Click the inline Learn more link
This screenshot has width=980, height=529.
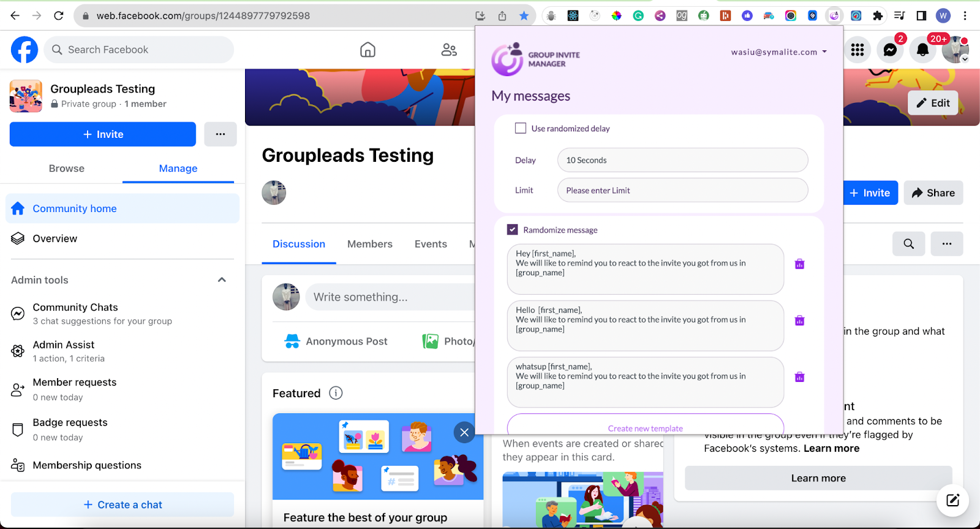[x=831, y=448]
